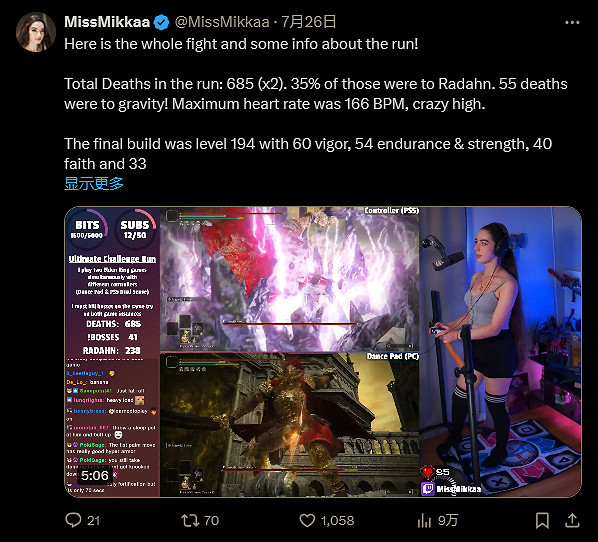This screenshot has height=542, width=598.
Task: Like the tweet with heart icon
Action: pyautogui.click(x=307, y=520)
